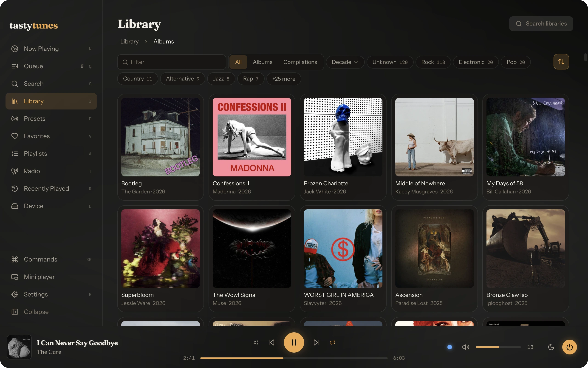Click the search libraries magnifier icon

coord(519,24)
